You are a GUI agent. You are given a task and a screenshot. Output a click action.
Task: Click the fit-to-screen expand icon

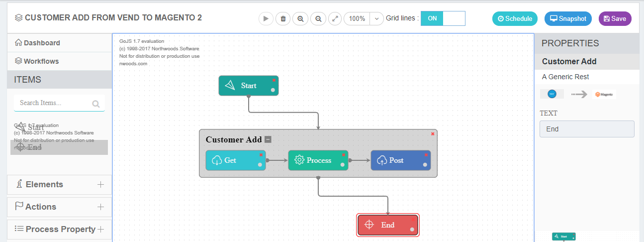click(335, 18)
